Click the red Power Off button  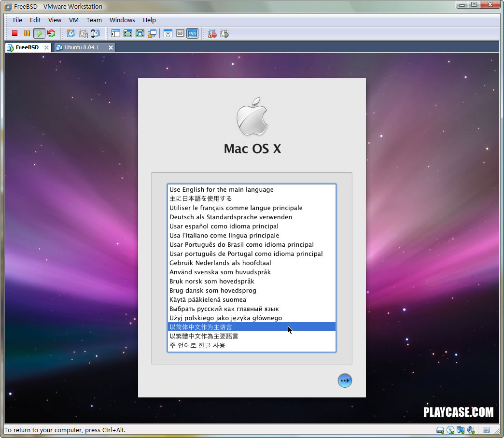(14, 33)
